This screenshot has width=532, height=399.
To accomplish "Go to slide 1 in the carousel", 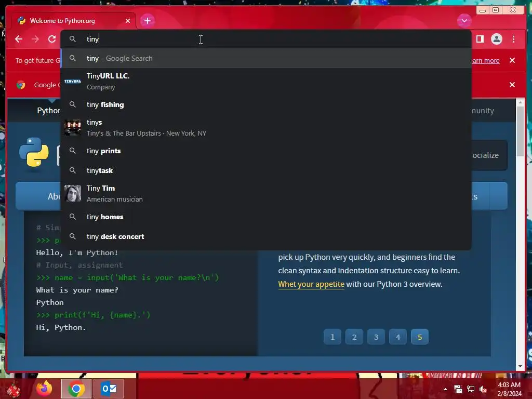I will pos(332,337).
